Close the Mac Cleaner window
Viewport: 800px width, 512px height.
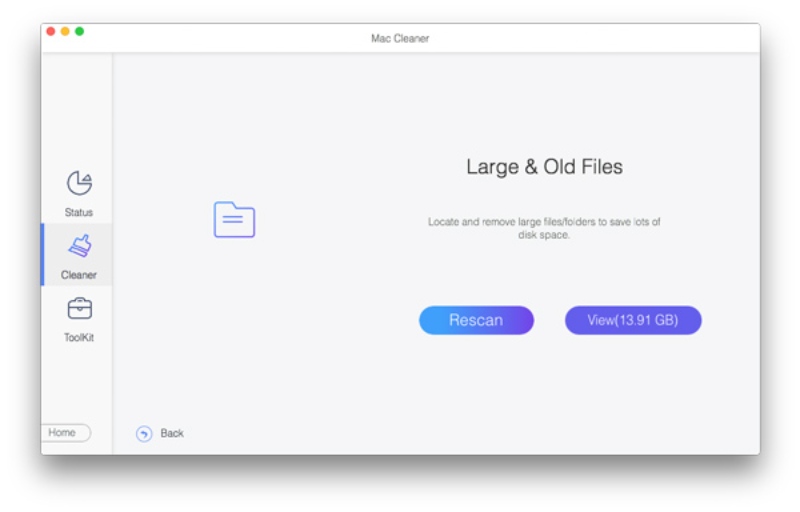pyautogui.click(x=51, y=31)
